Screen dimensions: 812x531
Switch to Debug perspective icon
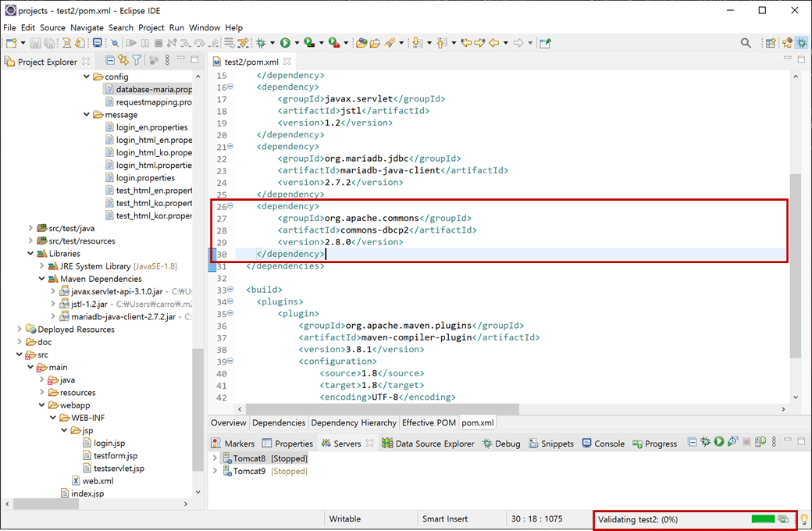802,44
